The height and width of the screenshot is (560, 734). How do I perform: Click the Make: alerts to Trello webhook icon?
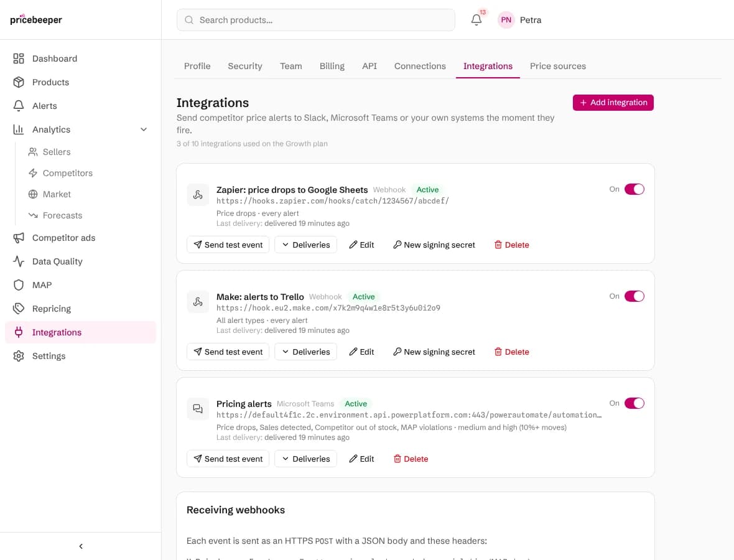click(x=198, y=302)
